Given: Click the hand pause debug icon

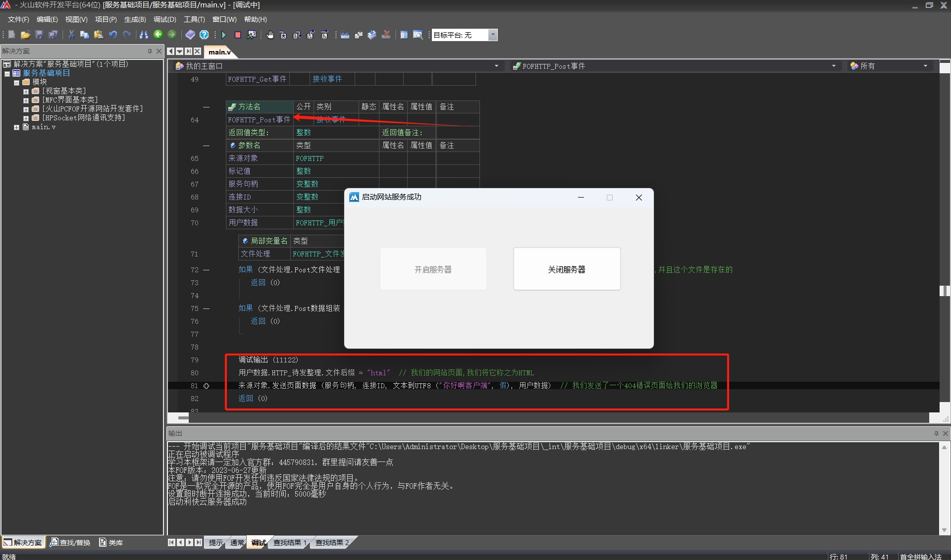Looking at the screenshot, I should [x=270, y=35].
